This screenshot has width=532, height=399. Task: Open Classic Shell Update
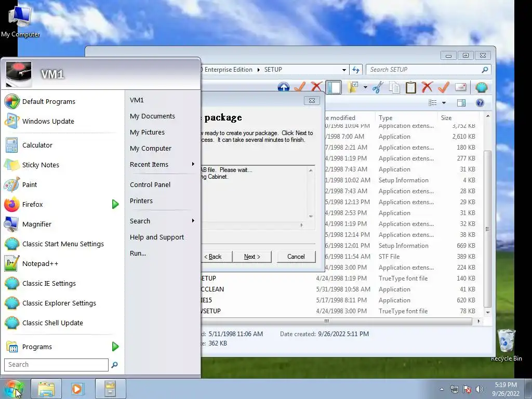[x=63, y=323]
